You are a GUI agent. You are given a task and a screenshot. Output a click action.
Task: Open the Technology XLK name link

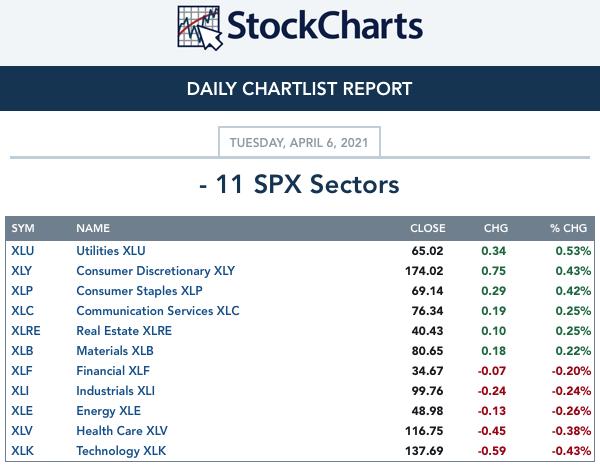pyautogui.click(x=121, y=451)
